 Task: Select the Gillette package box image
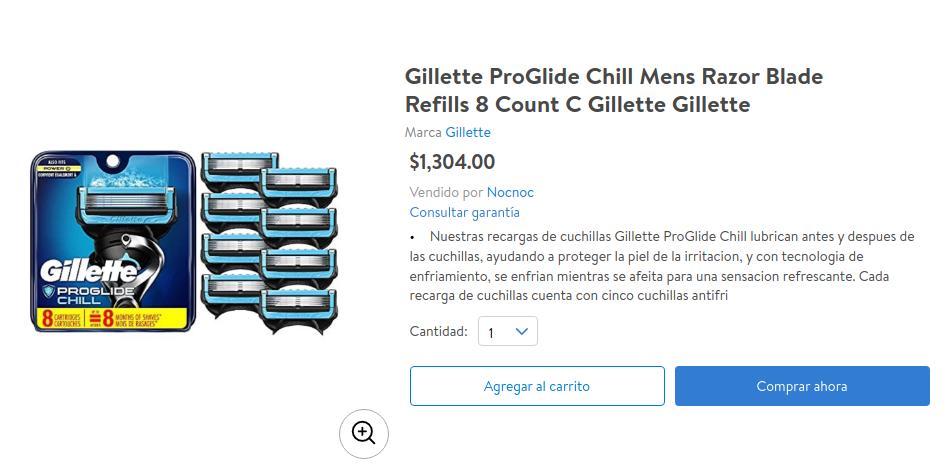(x=113, y=241)
